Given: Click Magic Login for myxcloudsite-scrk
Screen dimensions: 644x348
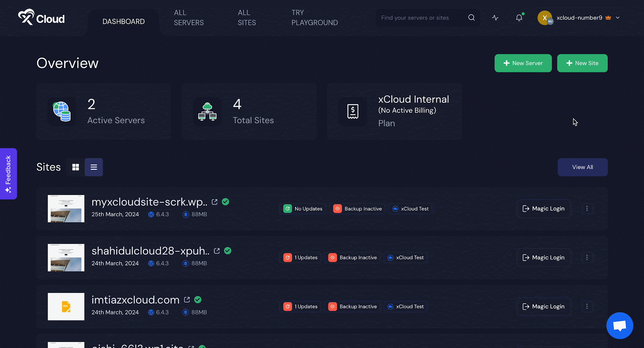Looking at the screenshot, I should (x=543, y=209).
